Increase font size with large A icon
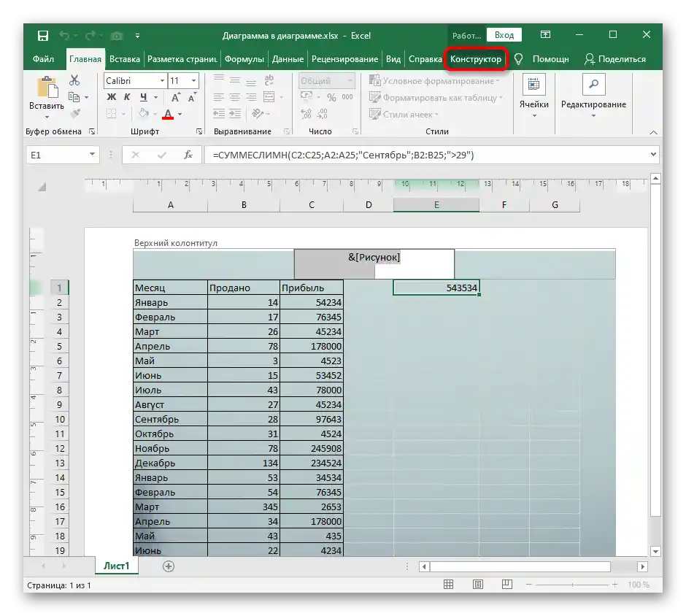Viewport: 686px width, 616px height. pos(176,97)
